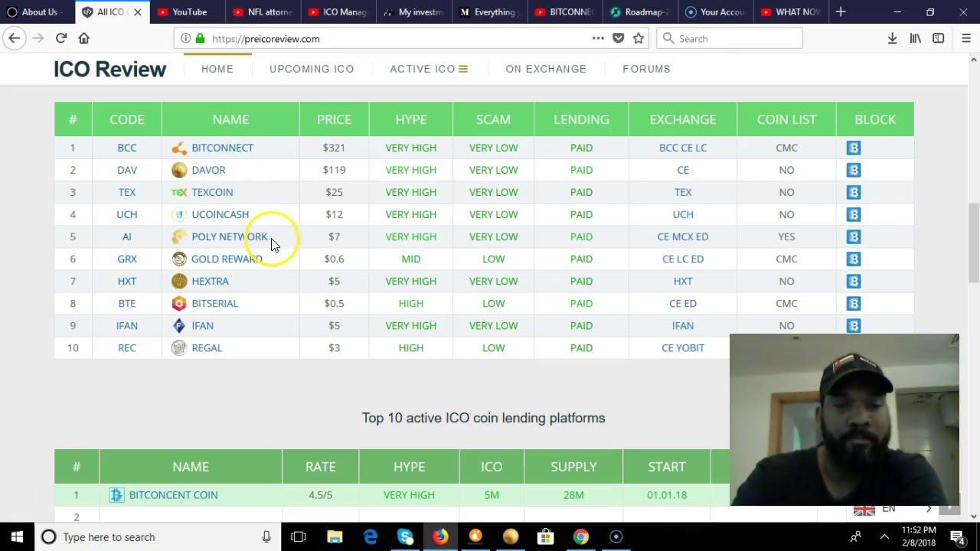
Task: Switch to the About Us tab
Action: (x=37, y=11)
